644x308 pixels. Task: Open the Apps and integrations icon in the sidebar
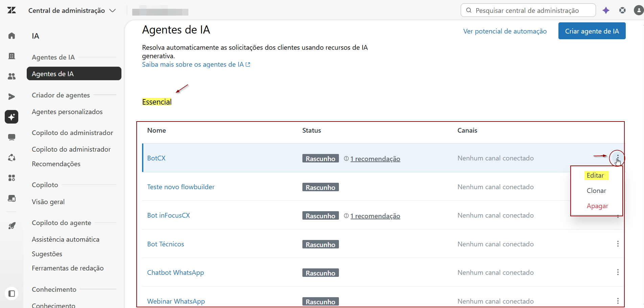click(x=11, y=178)
